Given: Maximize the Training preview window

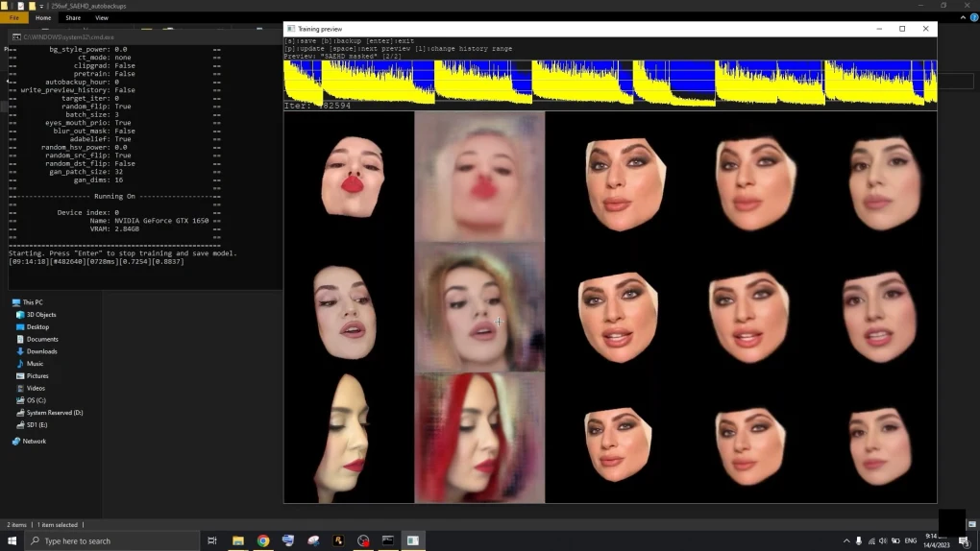Looking at the screenshot, I should click(x=902, y=29).
